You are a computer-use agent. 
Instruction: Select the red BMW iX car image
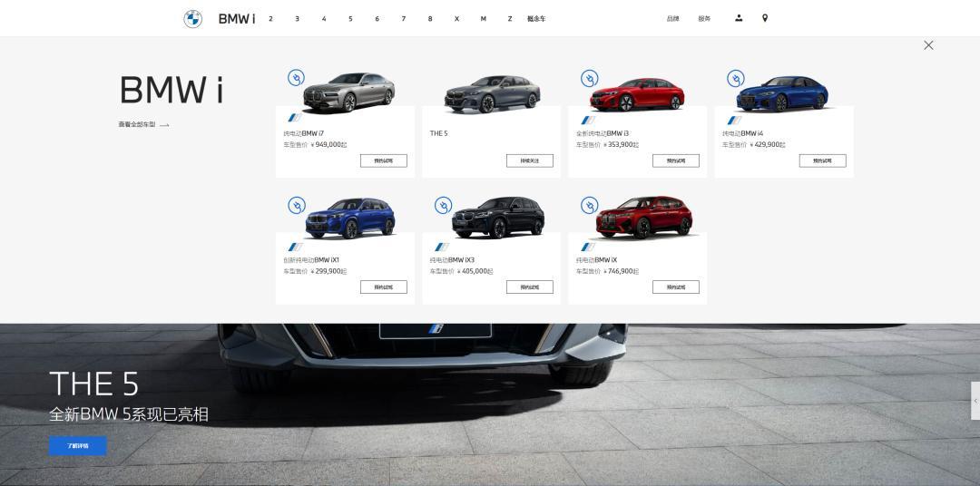point(644,218)
